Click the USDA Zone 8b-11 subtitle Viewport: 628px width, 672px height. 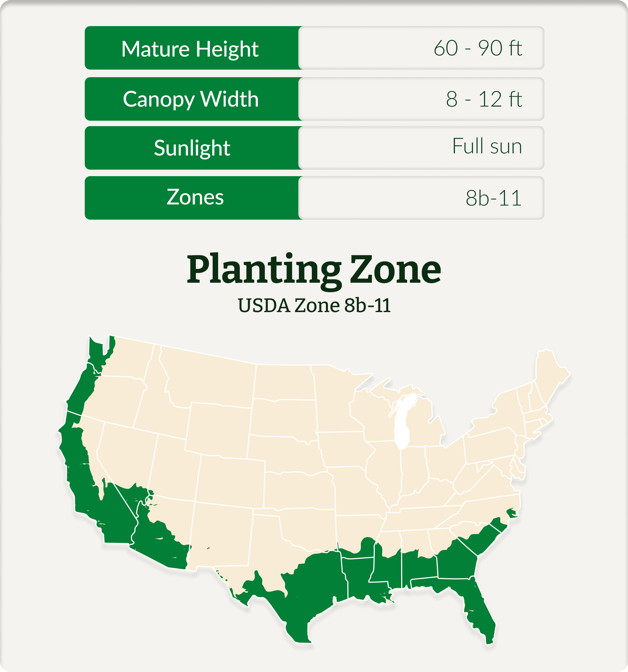click(x=314, y=305)
